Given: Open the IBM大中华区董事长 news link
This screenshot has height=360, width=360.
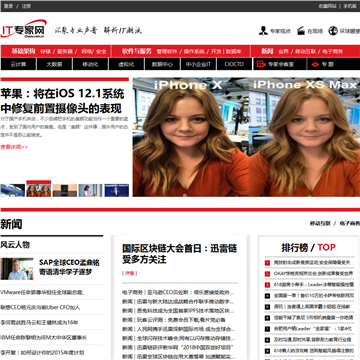Looking at the screenshot, I should 44,337.
